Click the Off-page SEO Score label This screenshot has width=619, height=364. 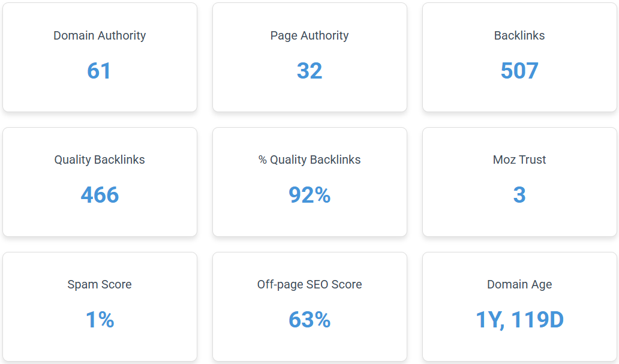click(309, 284)
